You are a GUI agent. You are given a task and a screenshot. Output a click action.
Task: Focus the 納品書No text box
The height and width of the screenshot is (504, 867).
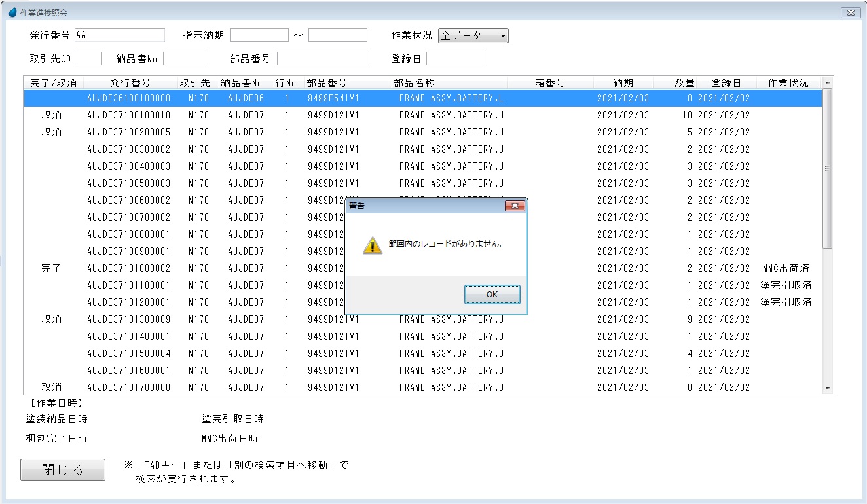(x=184, y=59)
